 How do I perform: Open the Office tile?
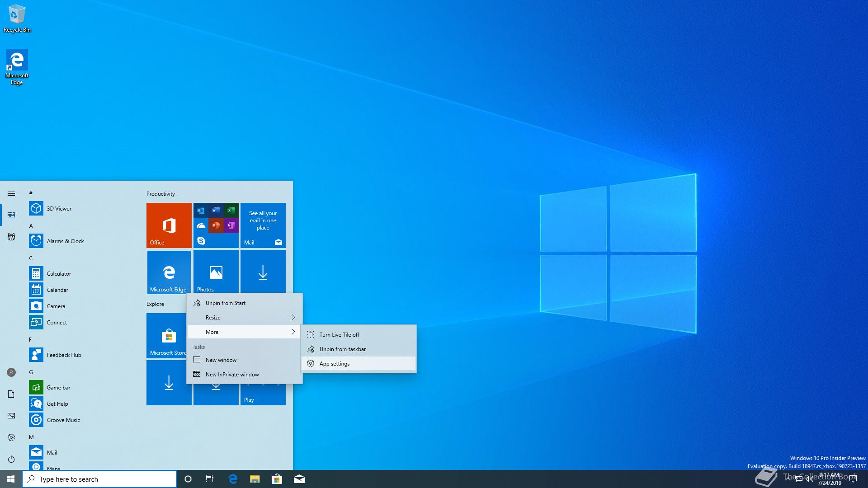(169, 225)
